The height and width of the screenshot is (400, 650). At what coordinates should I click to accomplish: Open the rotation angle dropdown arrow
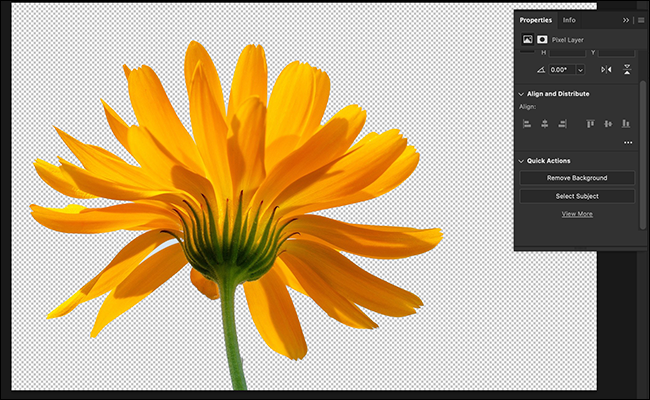tap(580, 70)
